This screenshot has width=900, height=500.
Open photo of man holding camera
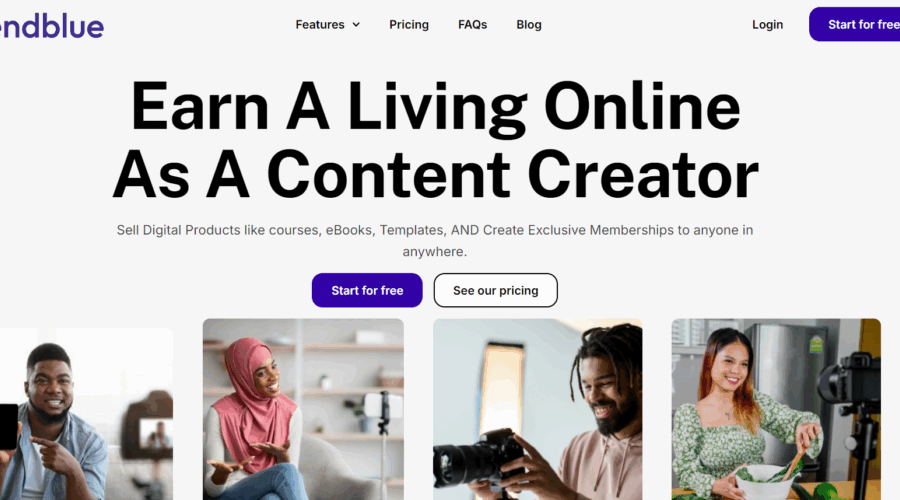pos(537,409)
